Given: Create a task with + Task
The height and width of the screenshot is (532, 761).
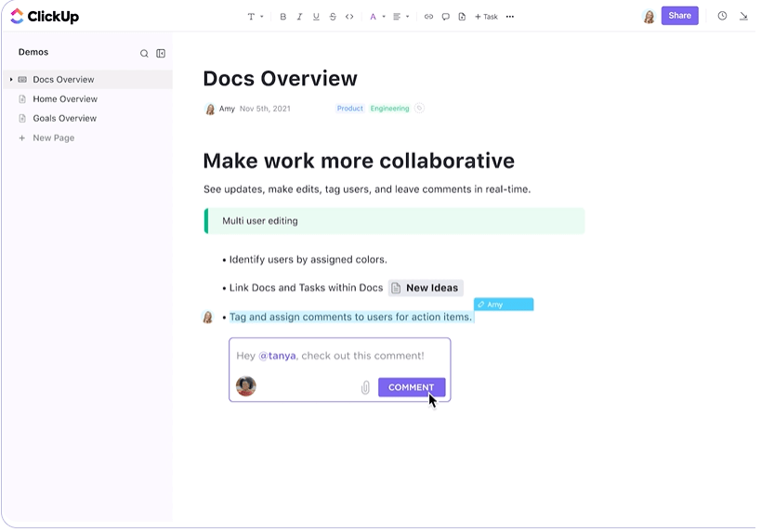Looking at the screenshot, I should coord(486,17).
